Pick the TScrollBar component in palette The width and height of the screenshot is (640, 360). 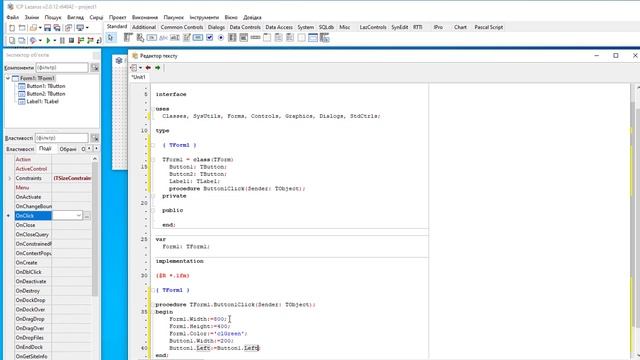pyautogui.click(x=256, y=38)
